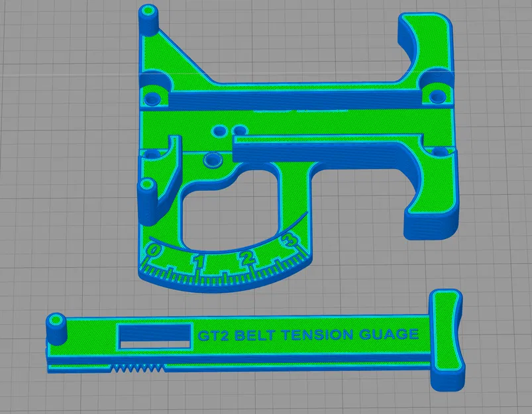Click the embossed "GT2 BELT TENSION GUAGE" text

(307, 335)
